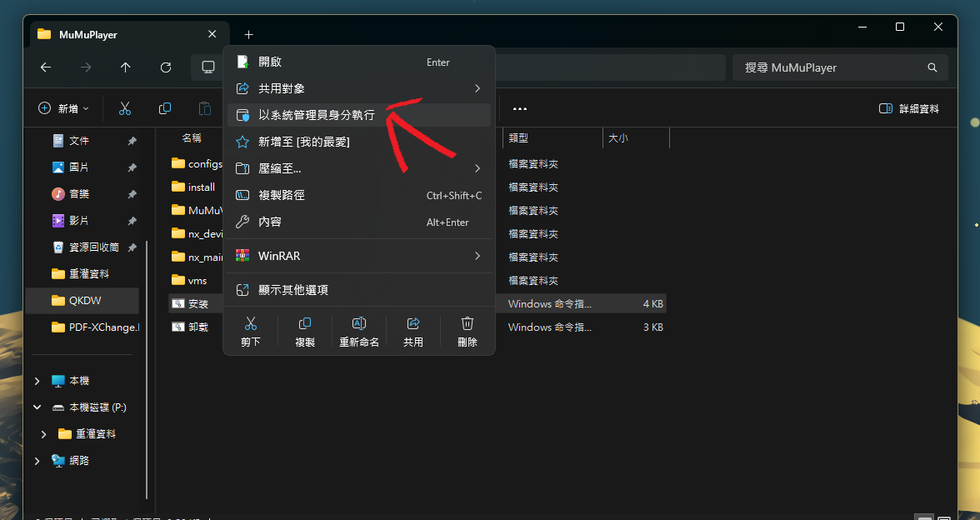Choose Properties in the context menu
This screenshot has width=980, height=520.
(358, 222)
